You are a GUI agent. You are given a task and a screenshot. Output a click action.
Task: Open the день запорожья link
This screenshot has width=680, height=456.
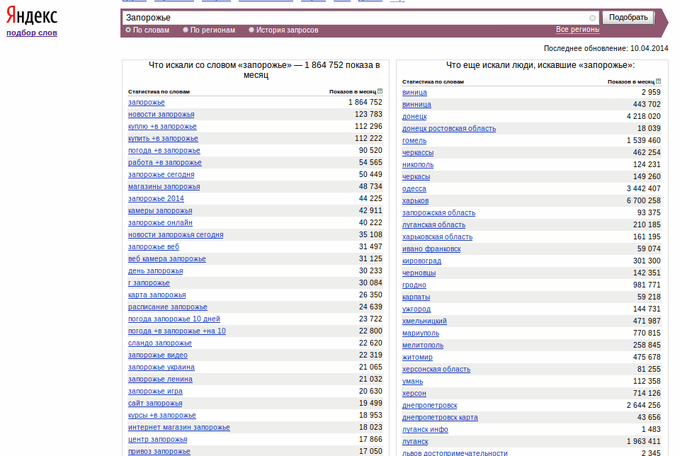point(155,271)
